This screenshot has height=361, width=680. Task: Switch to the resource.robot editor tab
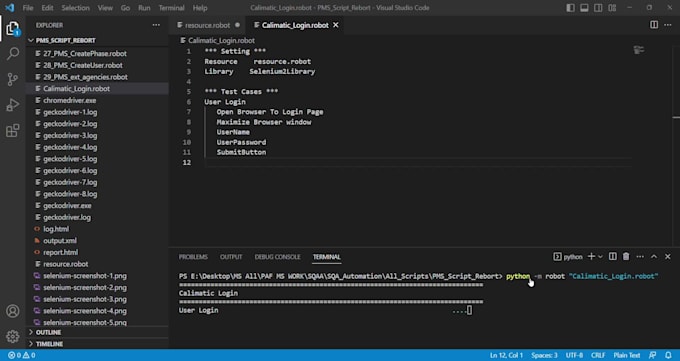tap(207, 25)
